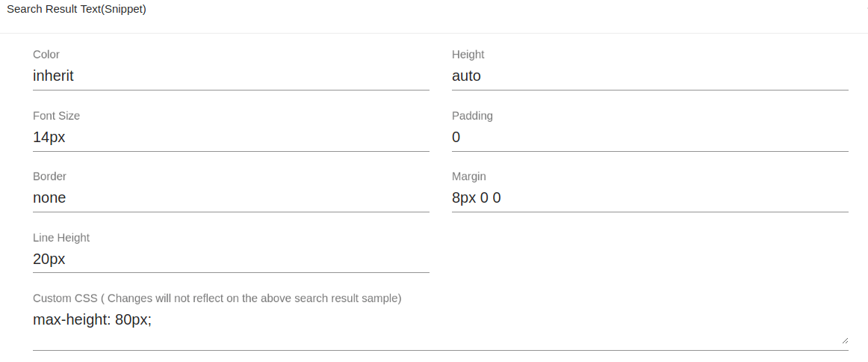Click the underline beneath the Custom CSS textarea
Image resolution: width=868 pixels, height=362 pixels.
click(440, 350)
